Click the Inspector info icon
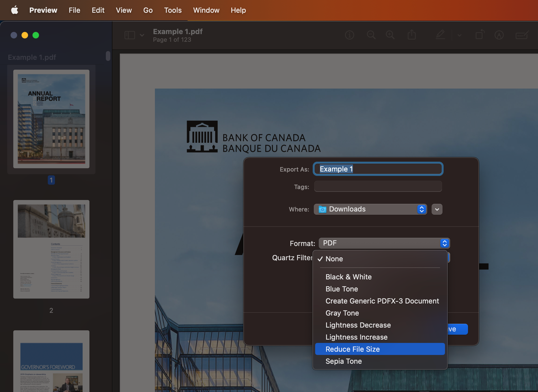 coord(349,35)
